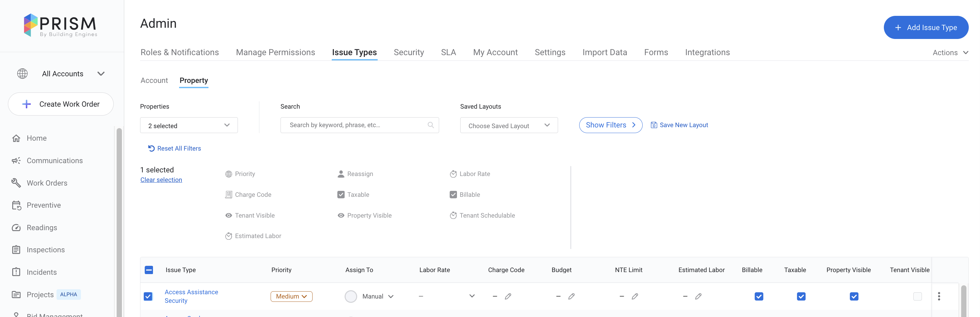Screen dimensions: 980x317
Task: Open the Actions dropdown menu
Action: point(950,53)
